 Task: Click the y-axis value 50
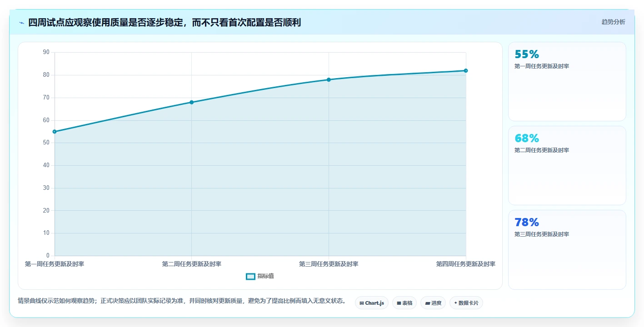(x=46, y=143)
